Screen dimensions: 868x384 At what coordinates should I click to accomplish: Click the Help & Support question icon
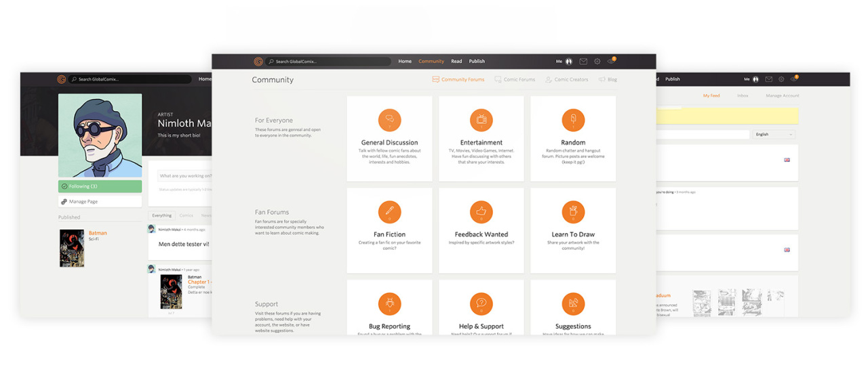[x=481, y=304]
